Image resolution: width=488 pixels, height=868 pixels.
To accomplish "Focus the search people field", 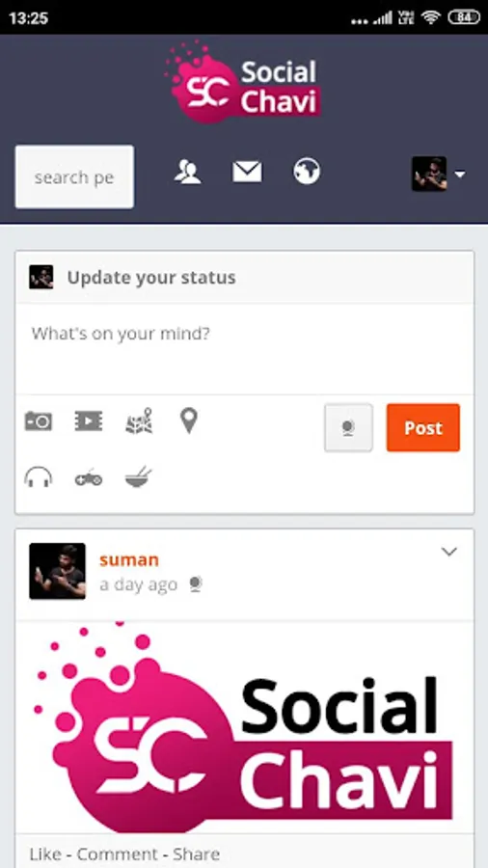I will pos(74,177).
